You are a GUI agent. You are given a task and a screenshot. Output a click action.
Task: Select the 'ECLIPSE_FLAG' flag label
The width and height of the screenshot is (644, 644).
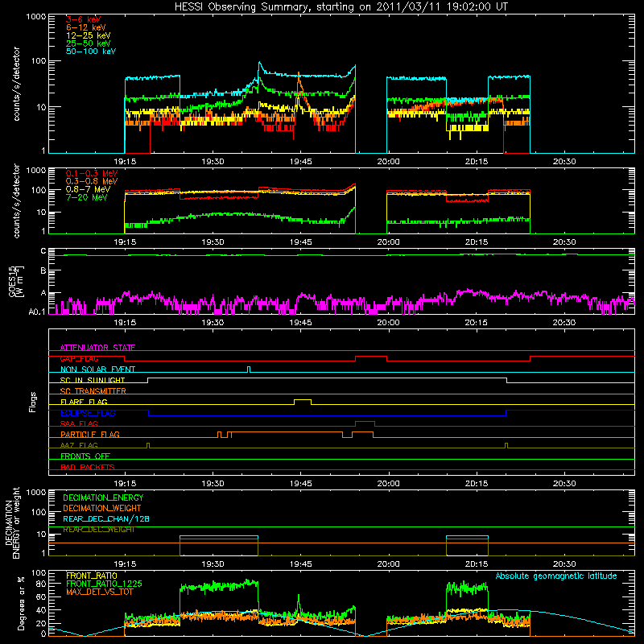click(88, 413)
